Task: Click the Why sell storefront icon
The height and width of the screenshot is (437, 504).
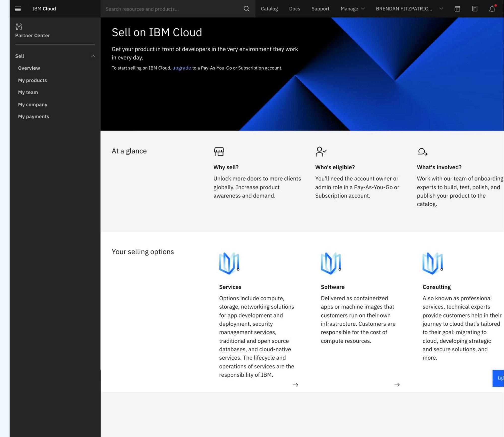Action: (219, 152)
